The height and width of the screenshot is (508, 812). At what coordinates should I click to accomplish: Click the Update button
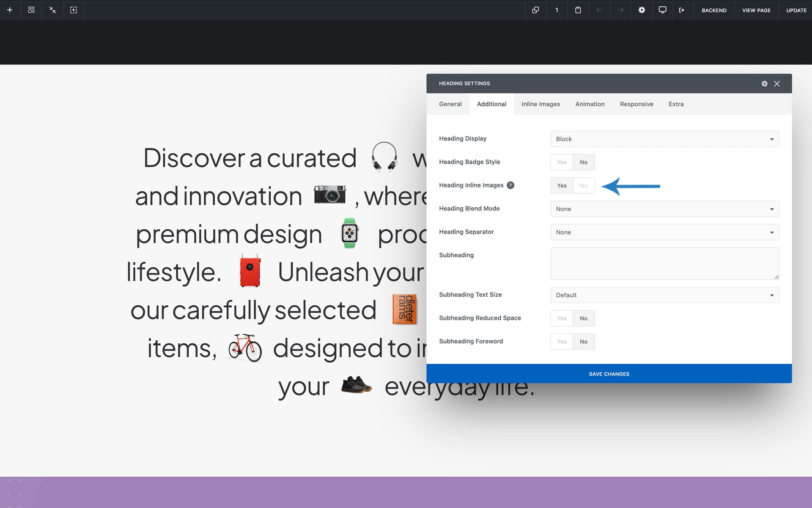coord(796,10)
